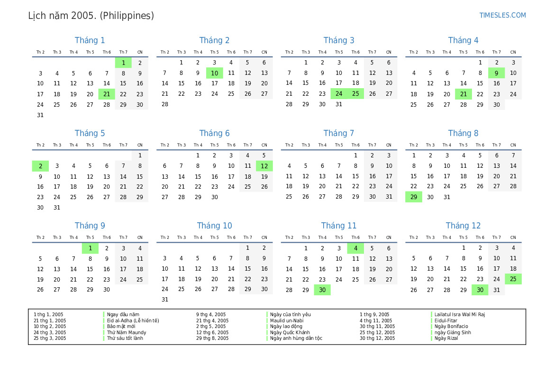Select green-highlighted 10 in Tháng 2
This screenshot has height=392, width=554.
(x=214, y=73)
